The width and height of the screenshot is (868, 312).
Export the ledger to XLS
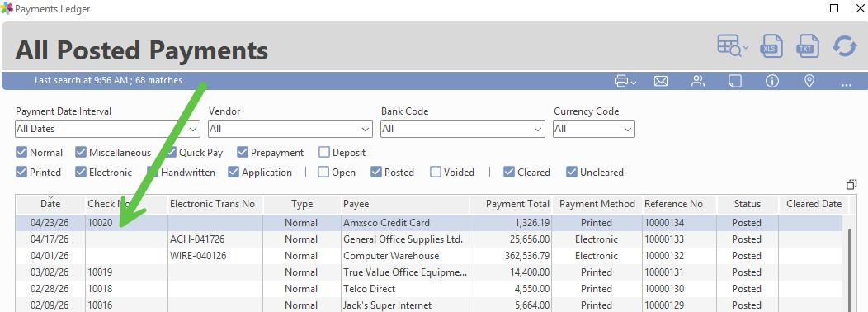[x=771, y=47]
